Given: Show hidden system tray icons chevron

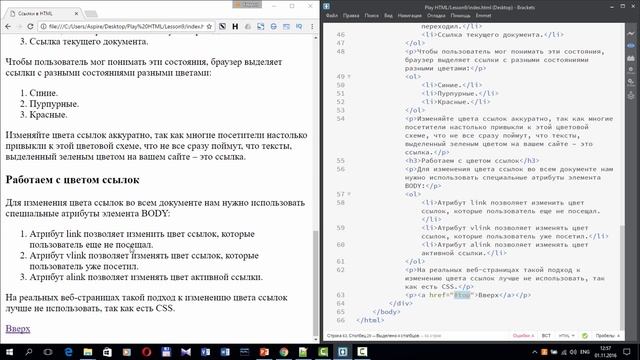Looking at the screenshot, I should click(x=535, y=352).
